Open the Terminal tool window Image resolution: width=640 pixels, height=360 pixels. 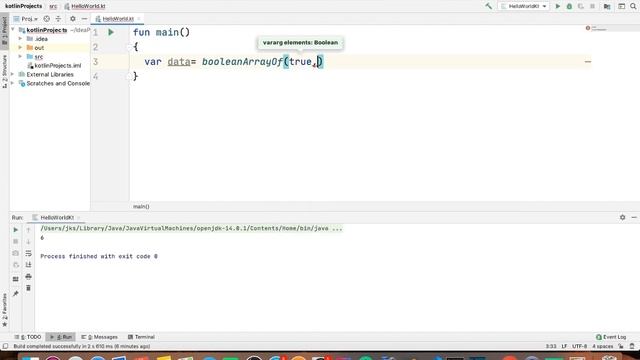tap(141, 337)
